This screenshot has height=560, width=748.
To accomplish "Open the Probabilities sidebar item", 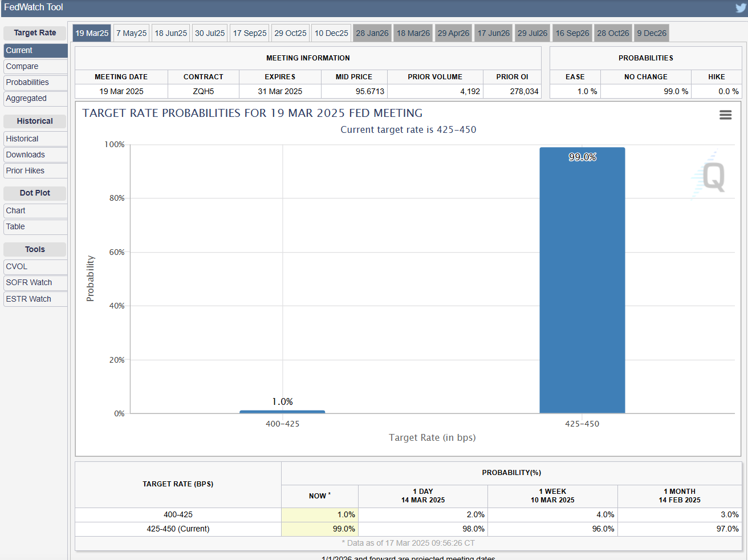I will [x=35, y=82].
